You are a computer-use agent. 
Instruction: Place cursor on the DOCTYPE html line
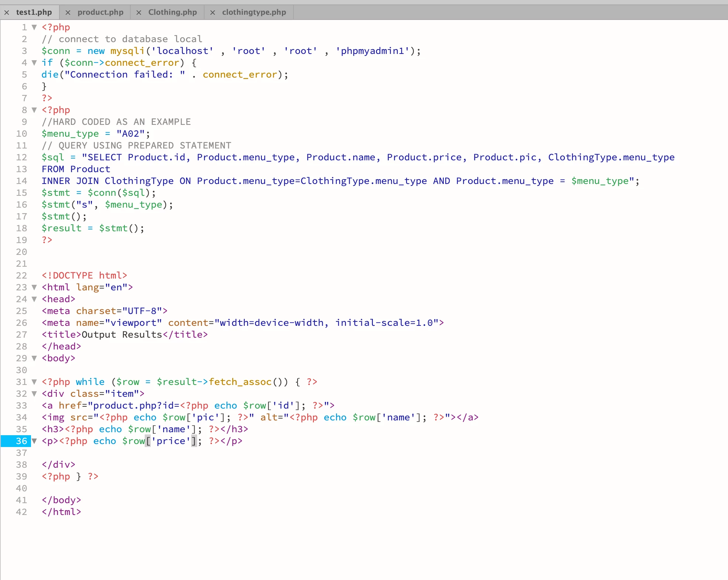tap(84, 276)
